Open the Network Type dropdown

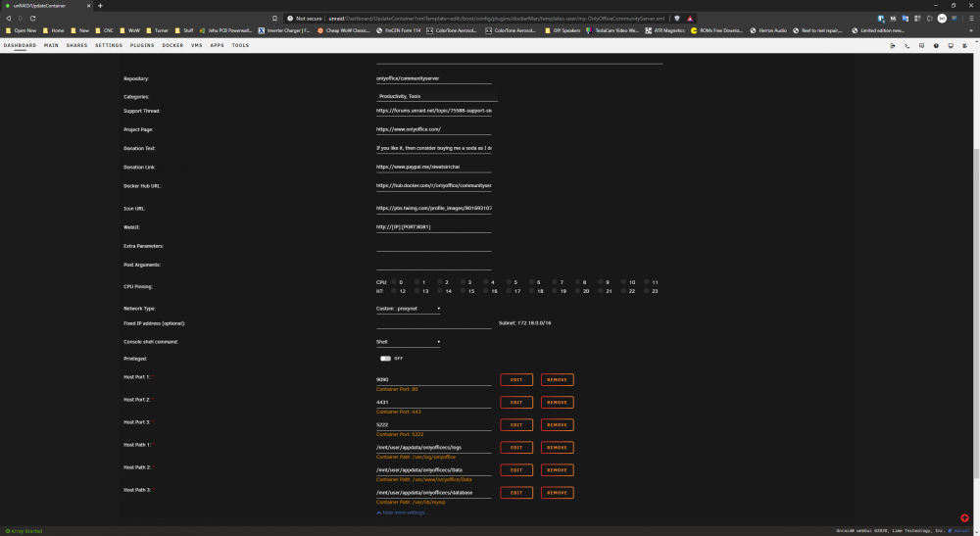[408, 309]
